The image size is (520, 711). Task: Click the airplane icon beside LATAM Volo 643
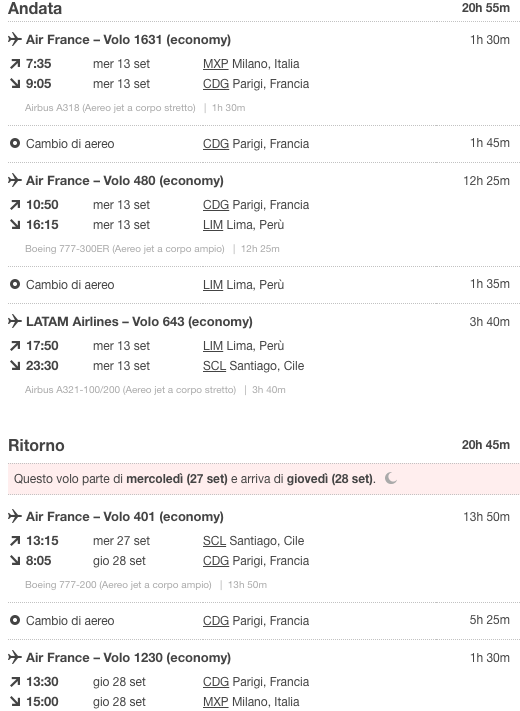[x=15, y=321]
